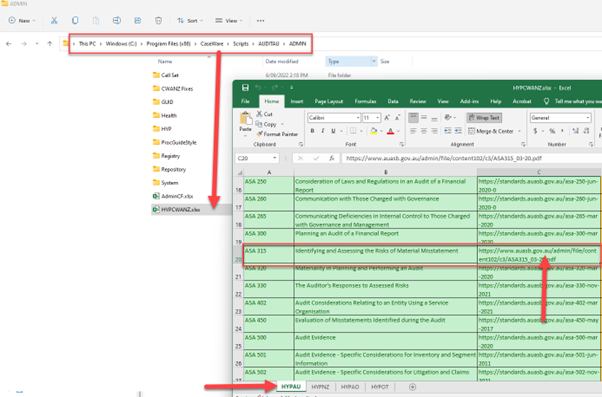Screen dimensions: 602x397
Task: Toggle Wrap Text in Excel ribbon
Action: 485,117
